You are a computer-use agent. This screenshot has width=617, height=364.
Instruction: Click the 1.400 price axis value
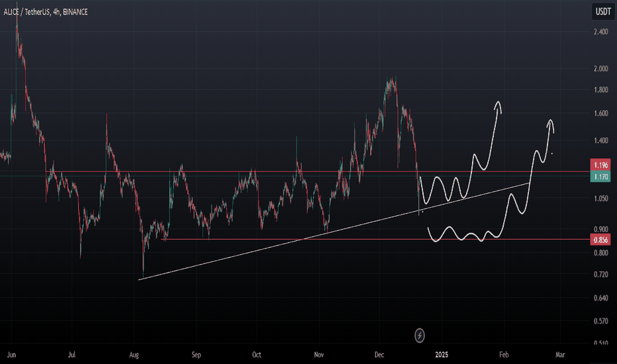click(x=601, y=140)
